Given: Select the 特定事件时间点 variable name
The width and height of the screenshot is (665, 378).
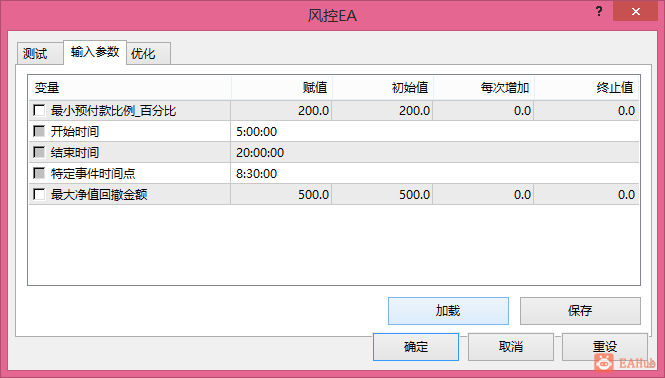Looking at the screenshot, I should click(93, 173).
